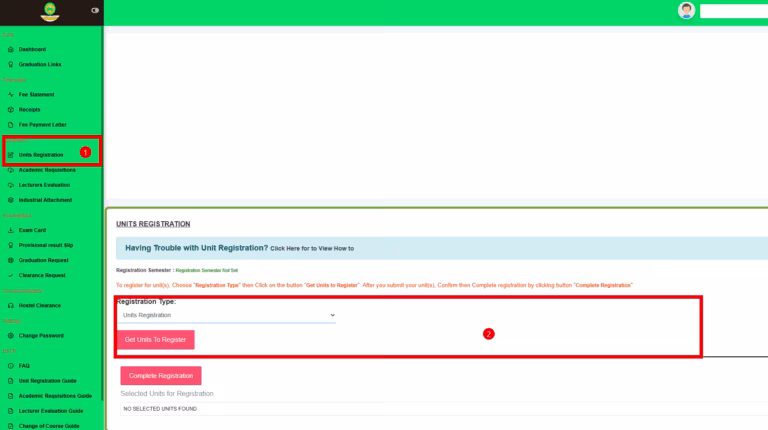Open Academic Requisitions Guide

55,396
